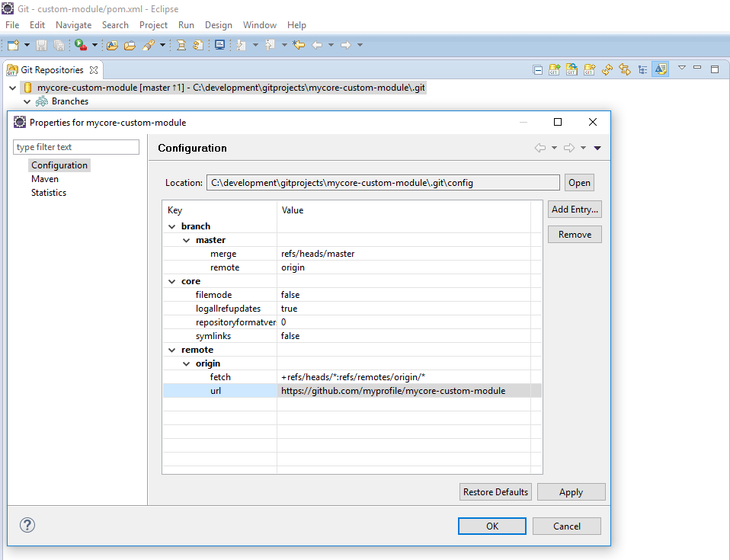Open the New wizard dropdown arrow
This screenshot has height=560, width=730.
(x=27, y=45)
